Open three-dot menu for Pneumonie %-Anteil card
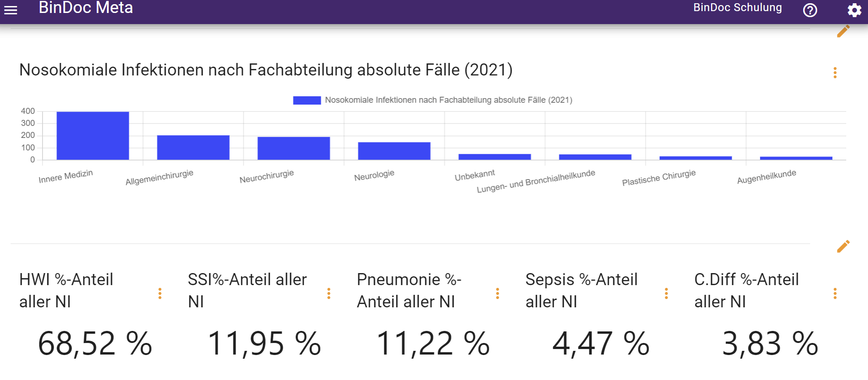 coord(497,293)
